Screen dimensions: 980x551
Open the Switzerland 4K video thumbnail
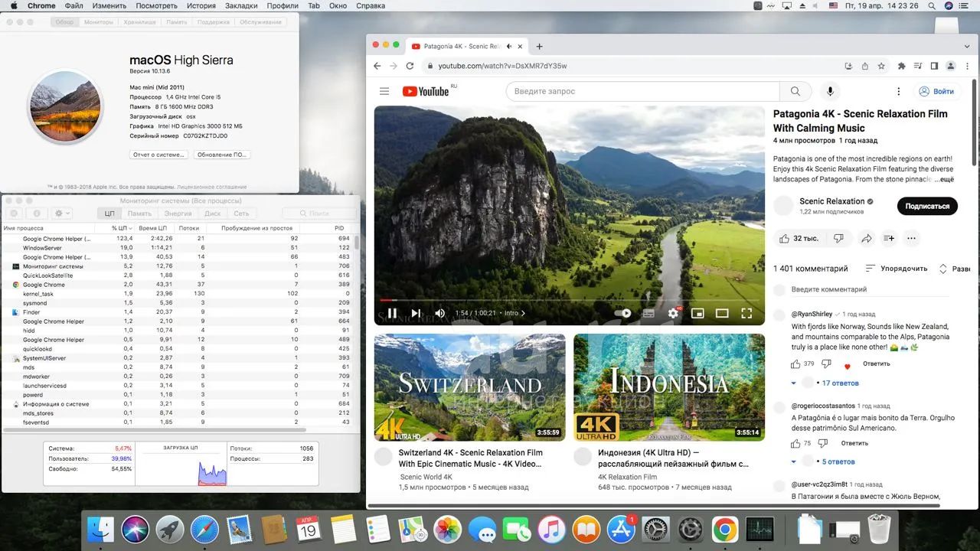[470, 388]
